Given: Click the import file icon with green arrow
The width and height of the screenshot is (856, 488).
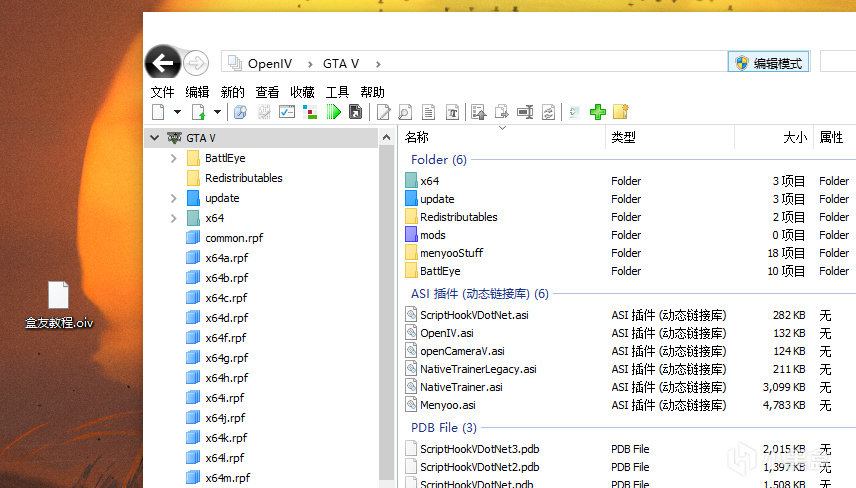Looking at the screenshot, I should tap(198, 112).
